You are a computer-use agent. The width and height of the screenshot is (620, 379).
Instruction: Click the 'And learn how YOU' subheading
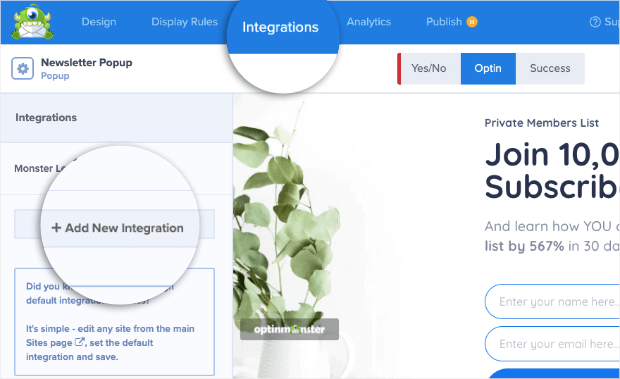point(552,226)
